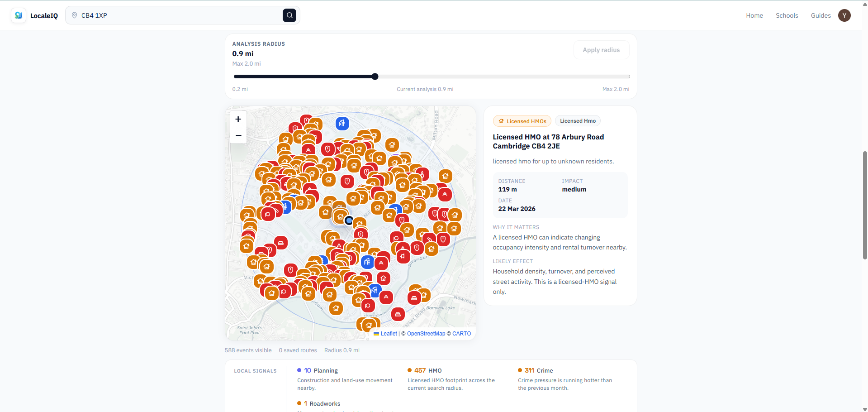
Task: Open the Guides navigation item
Action: pos(821,15)
